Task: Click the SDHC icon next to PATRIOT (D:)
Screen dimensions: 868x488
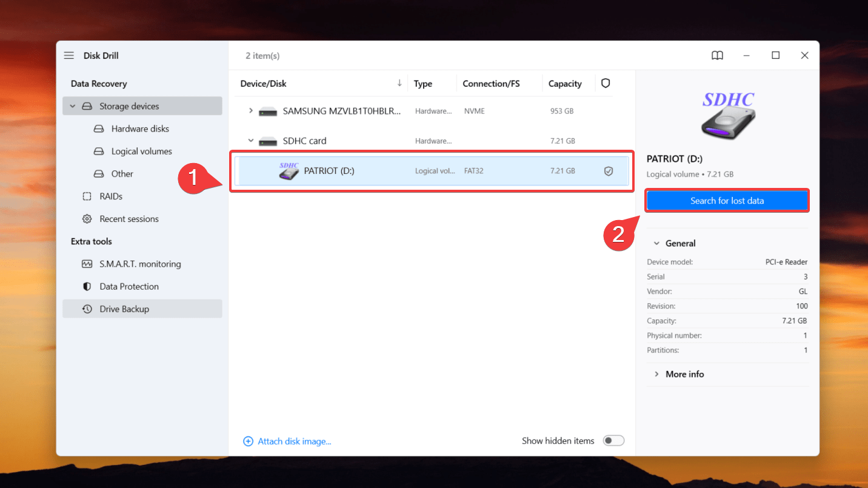Action: pyautogui.click(x=289, y=171)
